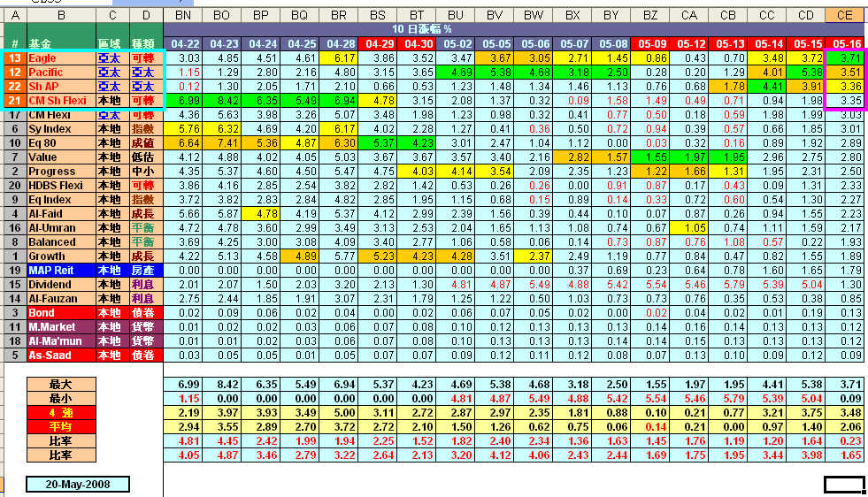
Task: Select the Al-Ma'mun fund name cell
Action: 61,341
